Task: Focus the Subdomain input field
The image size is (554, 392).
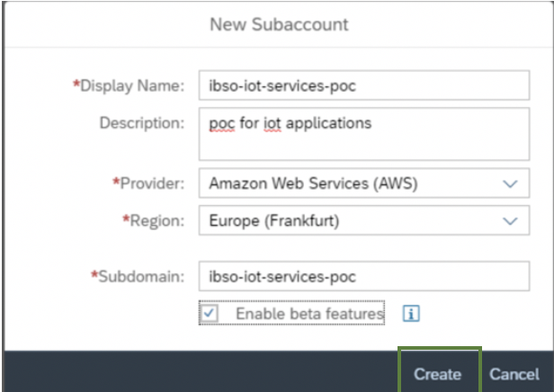Action: pos(364,276)
